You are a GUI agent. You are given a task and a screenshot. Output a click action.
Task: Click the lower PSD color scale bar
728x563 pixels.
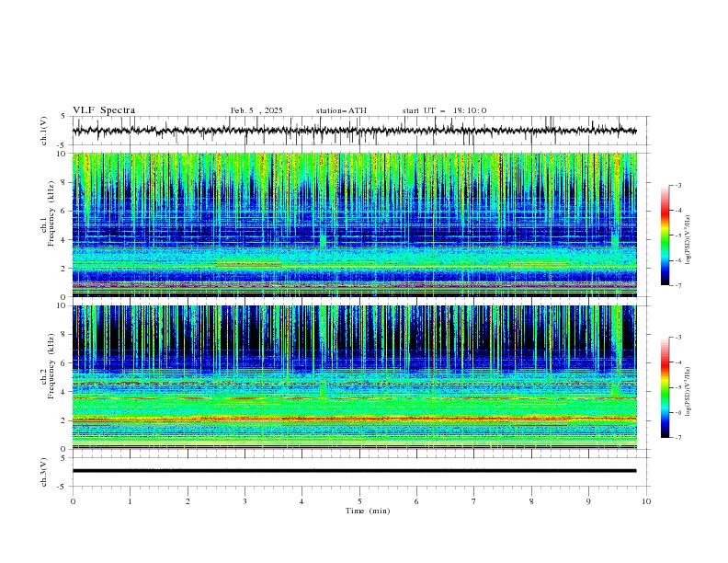click(x=665, y=387)
